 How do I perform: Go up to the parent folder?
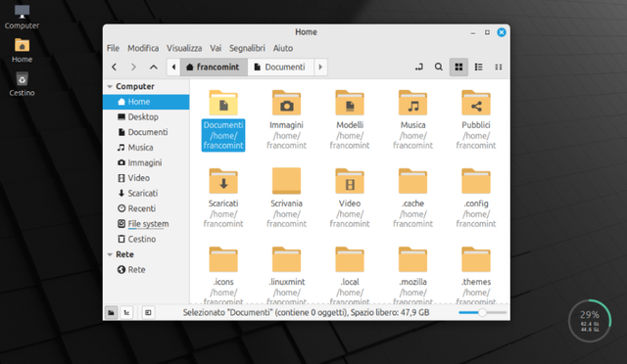click(154, 68)
